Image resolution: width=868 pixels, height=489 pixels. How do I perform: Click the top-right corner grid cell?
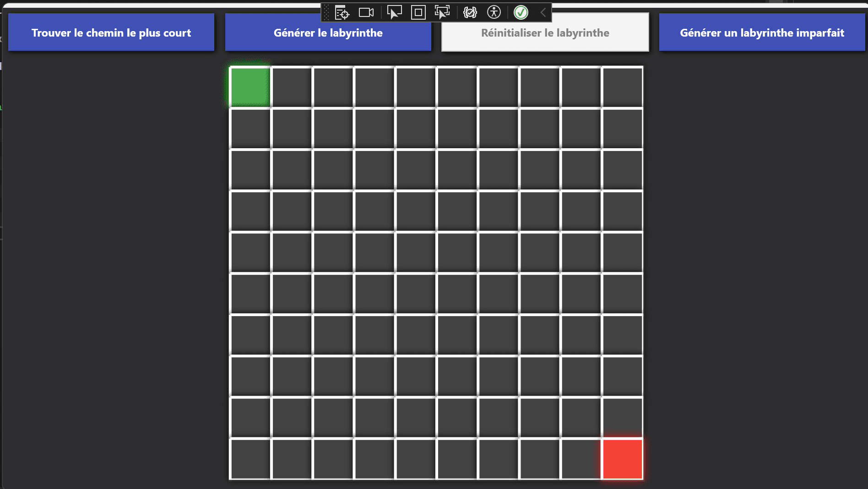pyautogui.click(x=622, y=86)
